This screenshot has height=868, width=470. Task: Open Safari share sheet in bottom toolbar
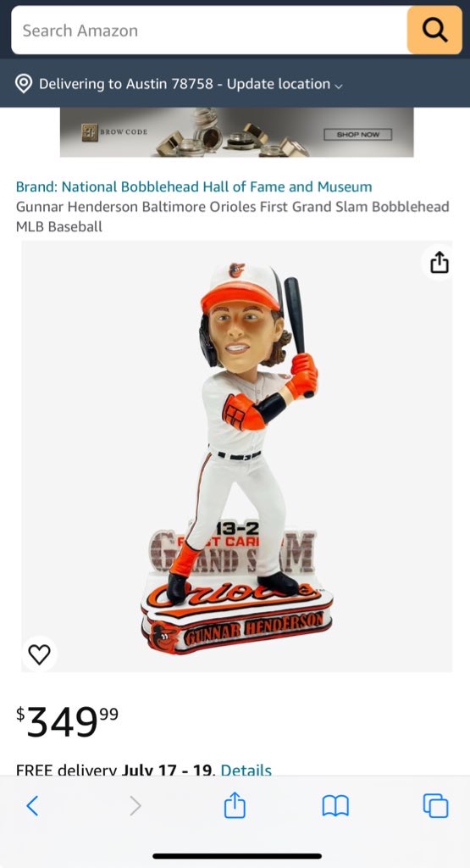(x=235, y=805)
